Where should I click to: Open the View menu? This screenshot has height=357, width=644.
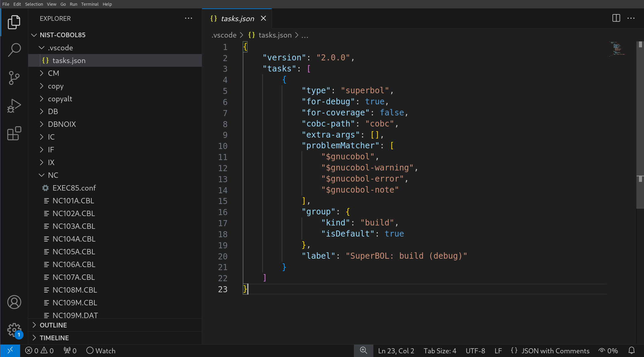tap(52, 4)
